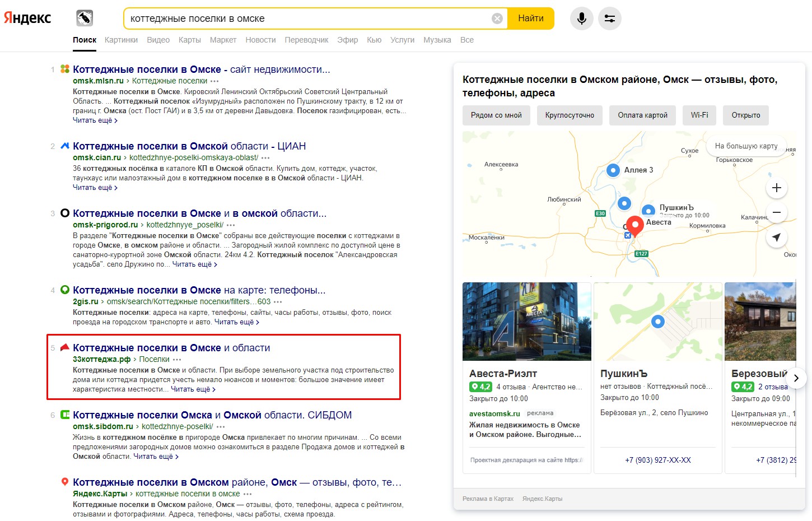Toggle the 'Wi-Fi' filter

click(699, 115)
